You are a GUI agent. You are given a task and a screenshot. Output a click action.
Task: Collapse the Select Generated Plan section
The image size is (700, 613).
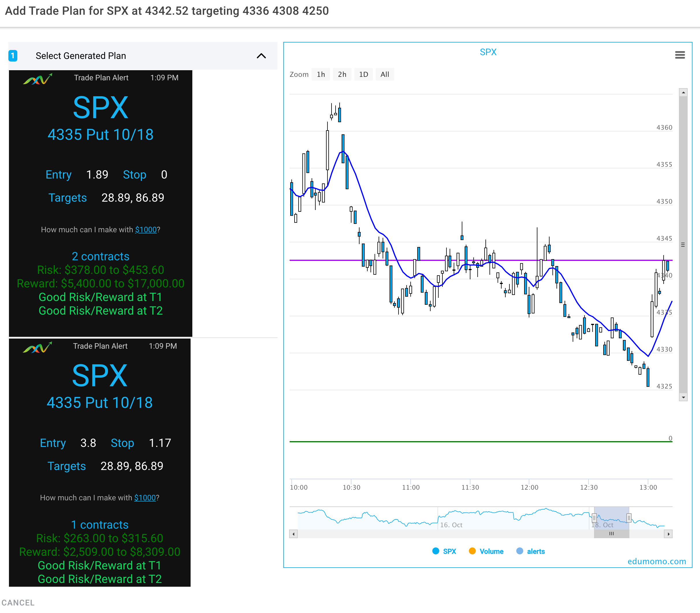point(261,56)
